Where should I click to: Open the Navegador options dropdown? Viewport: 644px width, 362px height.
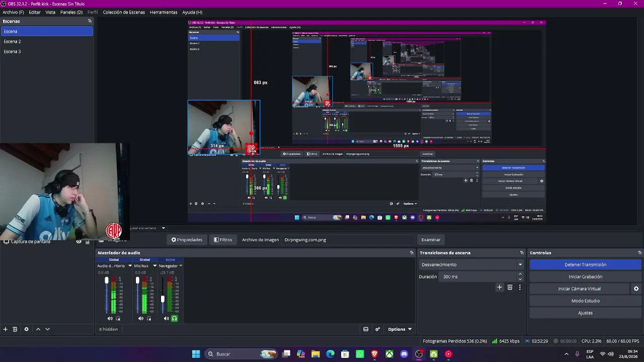180,266
